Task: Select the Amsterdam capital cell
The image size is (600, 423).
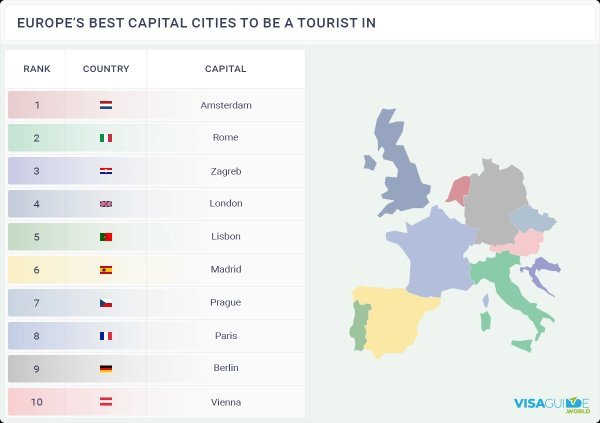Action: [226, 105]
